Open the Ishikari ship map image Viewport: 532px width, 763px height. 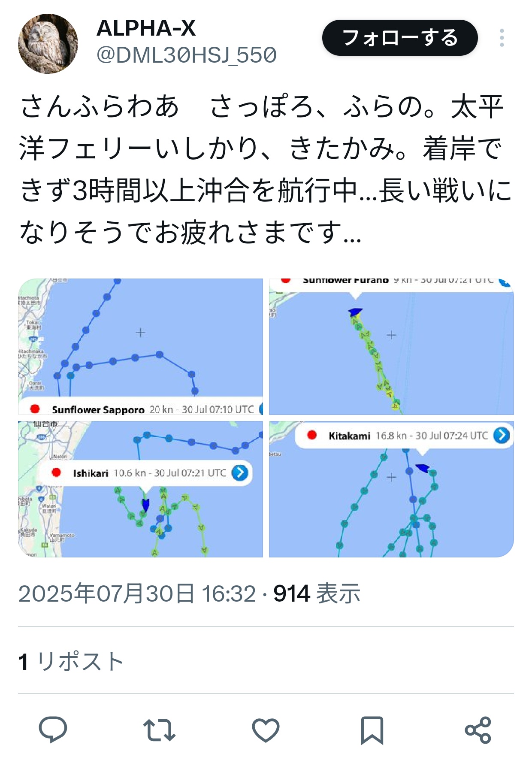pos(141,489)
